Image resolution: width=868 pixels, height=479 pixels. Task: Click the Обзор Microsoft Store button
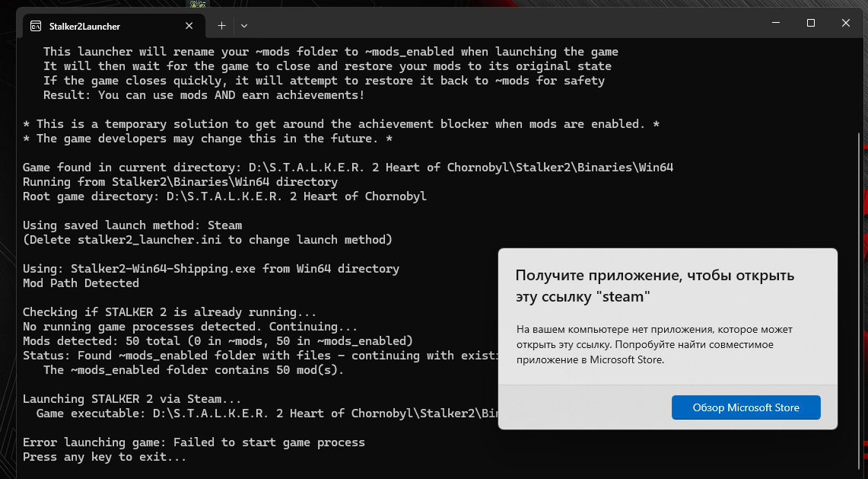(x=746, y=407)
